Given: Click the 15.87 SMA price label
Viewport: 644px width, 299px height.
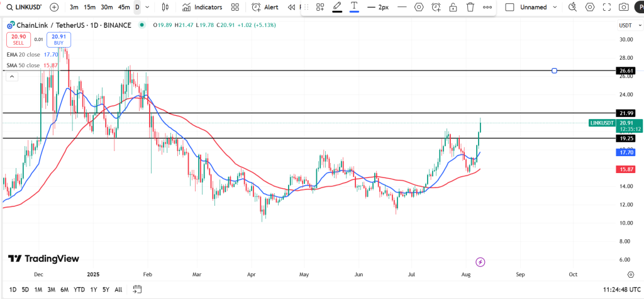Looking at the screenshot, I should click(625, 169).
